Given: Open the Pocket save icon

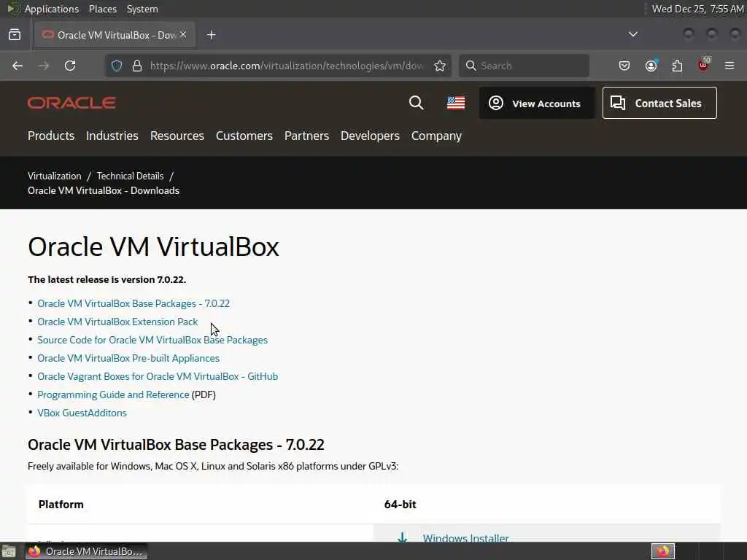Looking at the screenshot, I should coord(624,66).
